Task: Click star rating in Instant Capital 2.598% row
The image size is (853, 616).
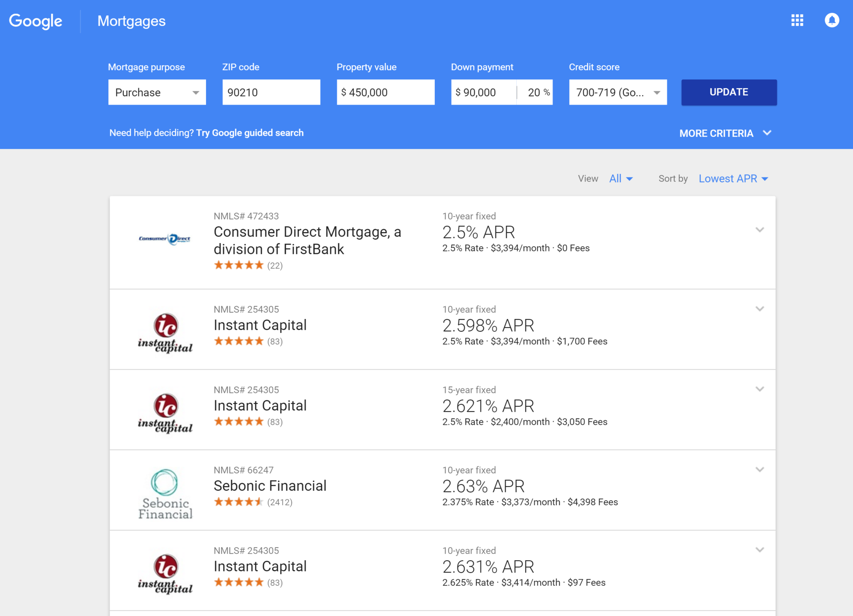Action: tap(239, 341)
